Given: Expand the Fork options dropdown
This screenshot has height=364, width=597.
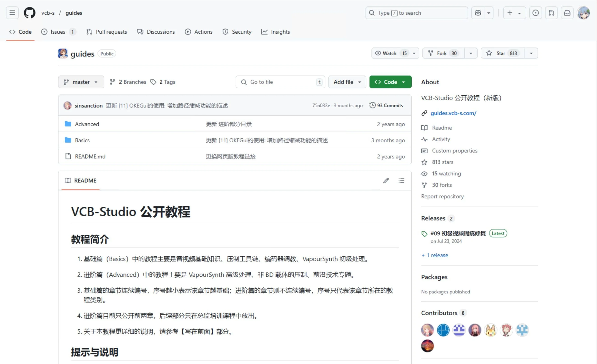Looking at the screenshot, I should point(471,53).
